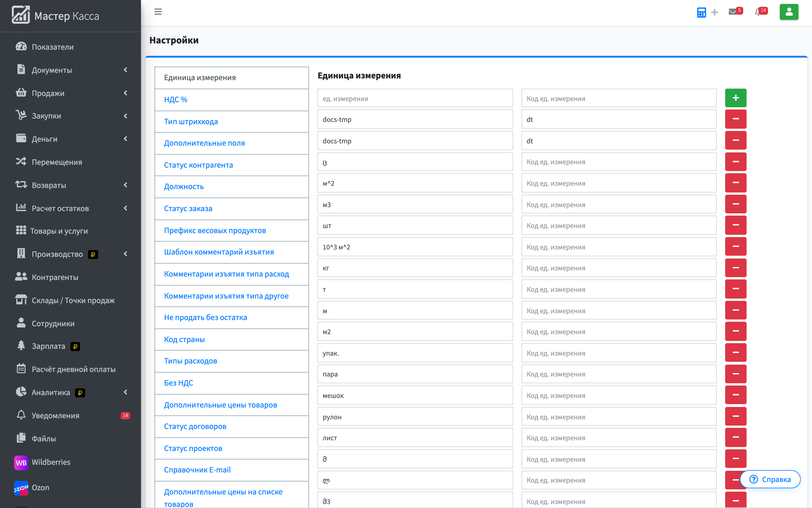
Task: Remove the рулон unit row
Action: click(x=736, y=416)
